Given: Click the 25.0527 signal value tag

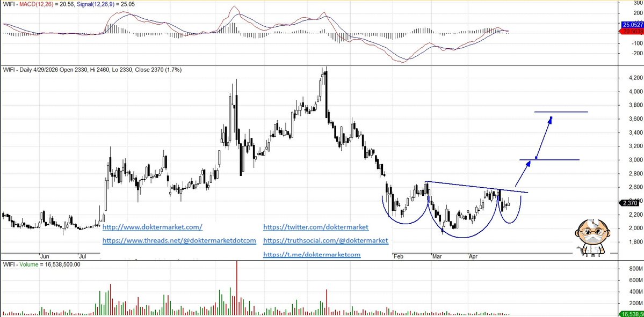Looking at the screenshot, I should point(633,25).
